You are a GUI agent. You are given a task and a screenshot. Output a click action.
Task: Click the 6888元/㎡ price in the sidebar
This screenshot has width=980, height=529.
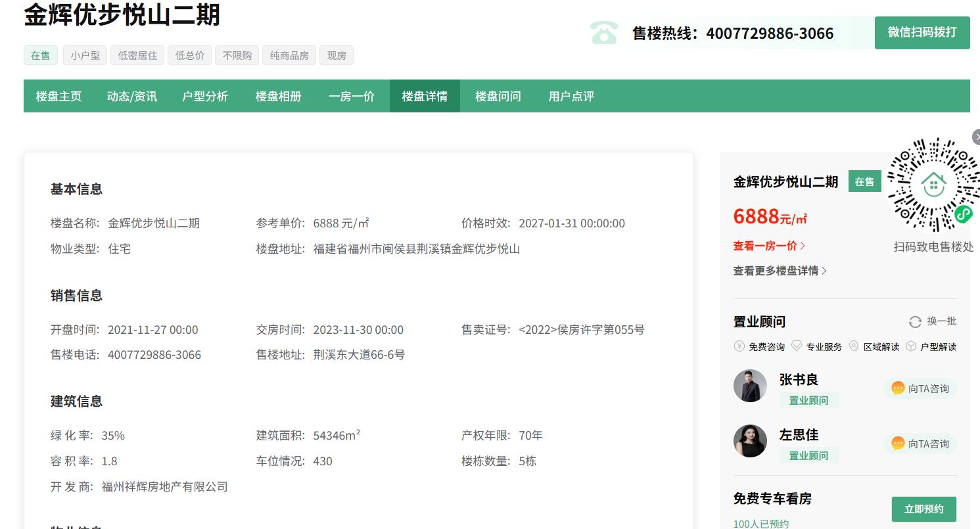(x=770, y=216)
